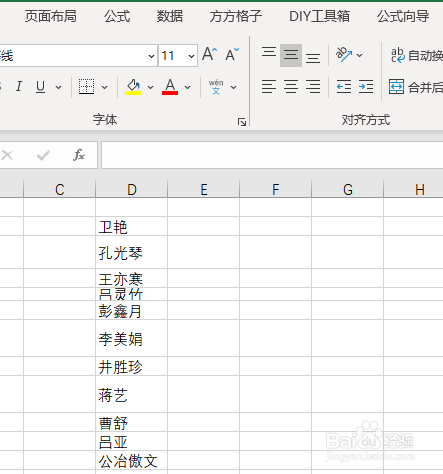Open text orientation tool
The width and height of the screenshot is (443, 474).
tap(344, 55)
